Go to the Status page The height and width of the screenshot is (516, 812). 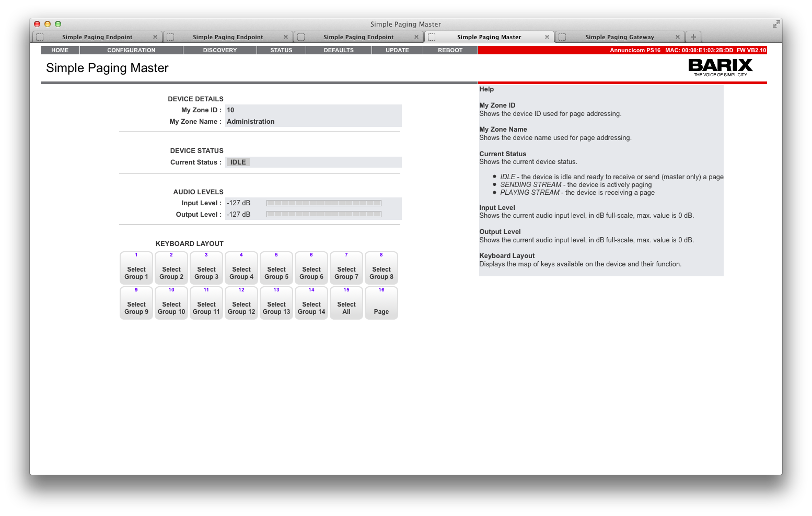pos(281,50)
